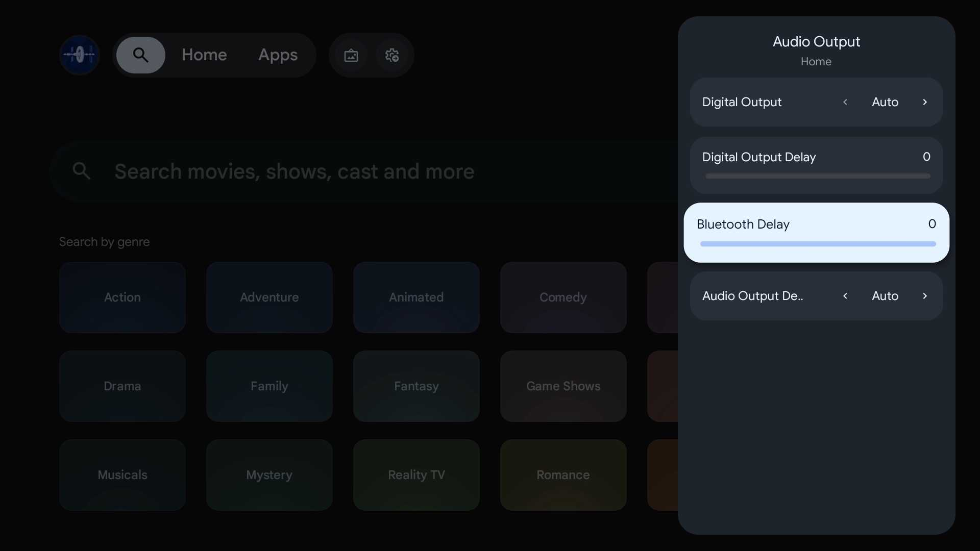
Task: Select the Adventure genre card
Action: [x=269, y=297]
